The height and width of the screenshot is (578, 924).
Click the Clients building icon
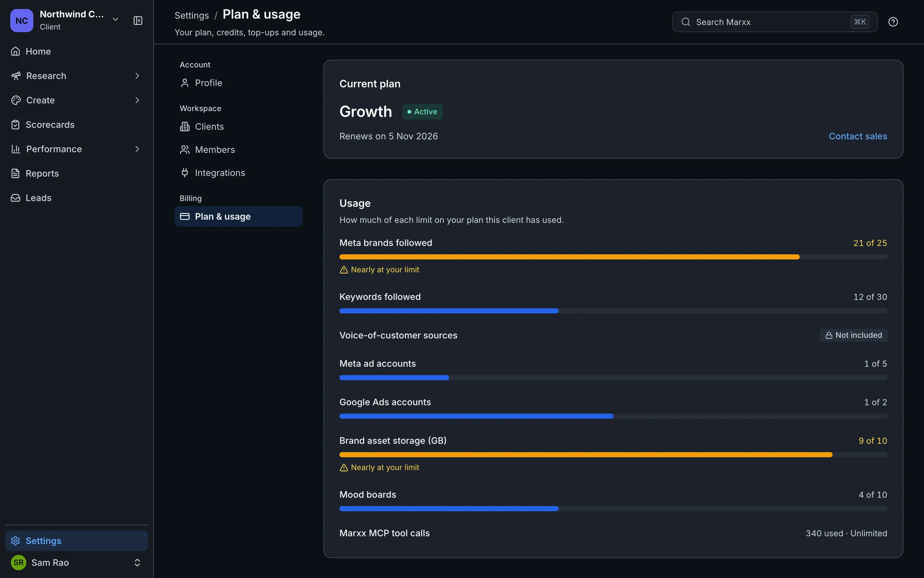(x=185, y=126)
